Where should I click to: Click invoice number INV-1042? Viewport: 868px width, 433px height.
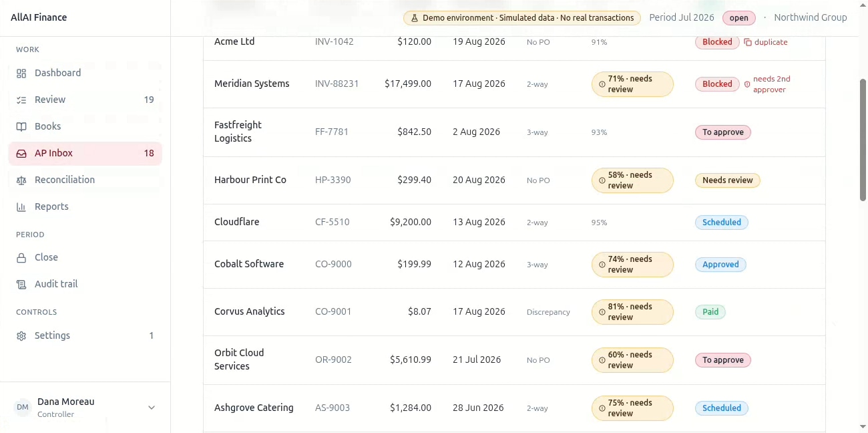tap(335, 41)
